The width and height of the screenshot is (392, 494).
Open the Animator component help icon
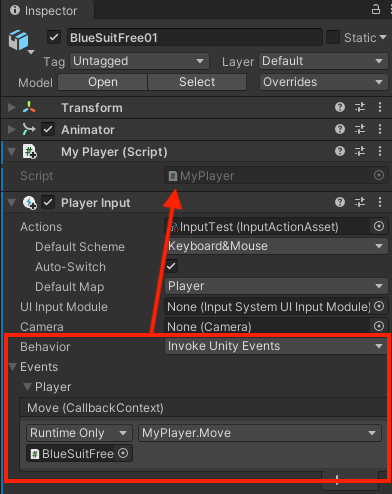coord(340,129)
